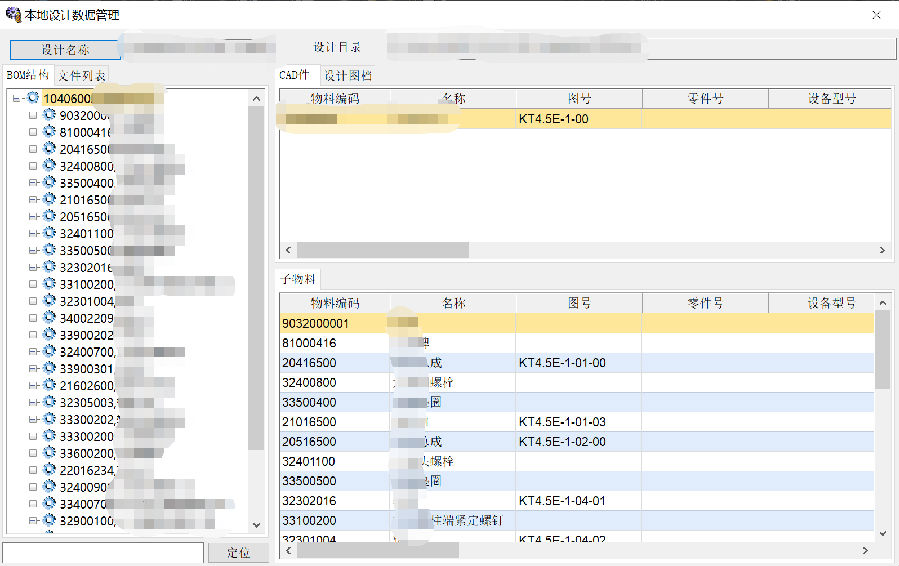Viewport: 899px width, 566px height.
Task: Click the 子物料 table horizontal scrollbar thumb
Action: click(378, 551)
